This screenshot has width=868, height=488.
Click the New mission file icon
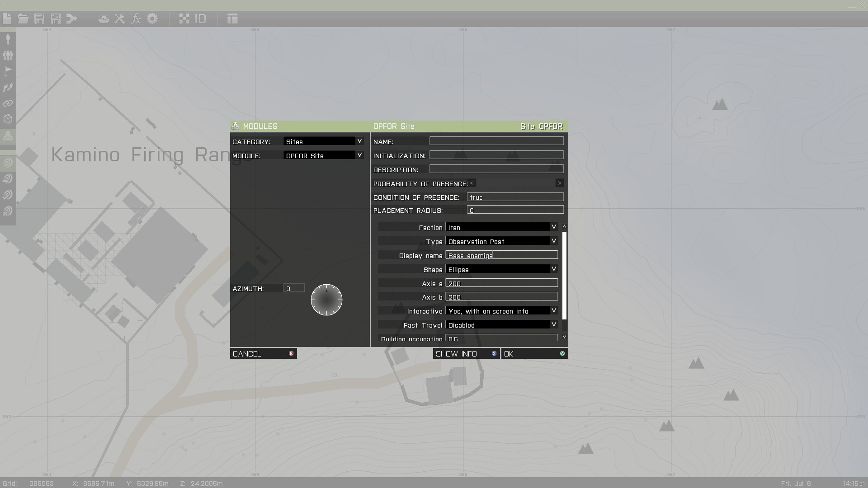tap(7, 19)
